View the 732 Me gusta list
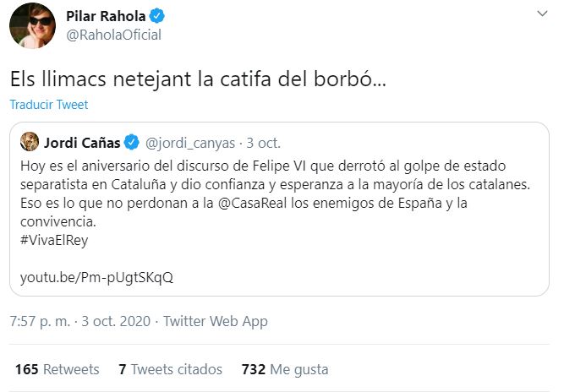Viewport: 564px width, 392px height. 284,369
